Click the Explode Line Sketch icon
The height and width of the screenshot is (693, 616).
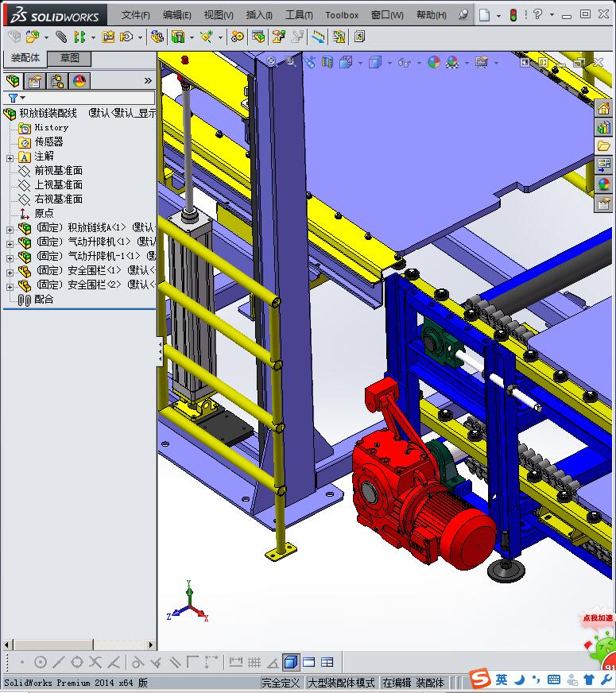pos(297,37)
